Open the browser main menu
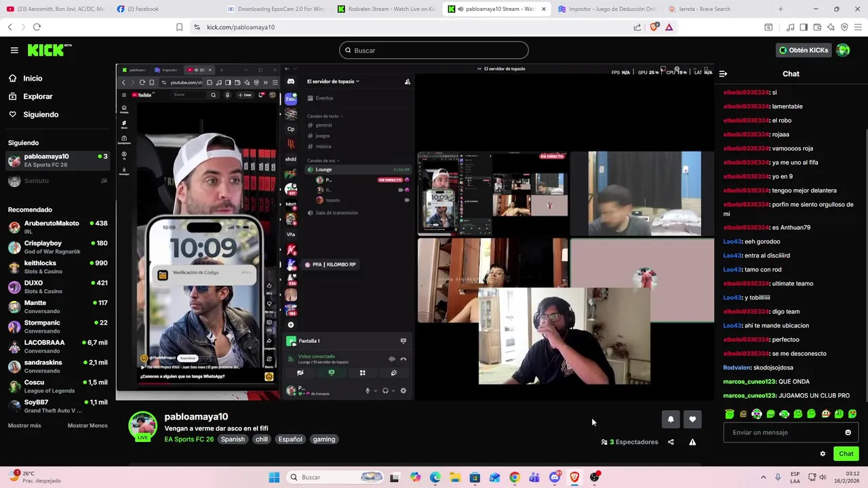868x488 pixels. point(858,27)
